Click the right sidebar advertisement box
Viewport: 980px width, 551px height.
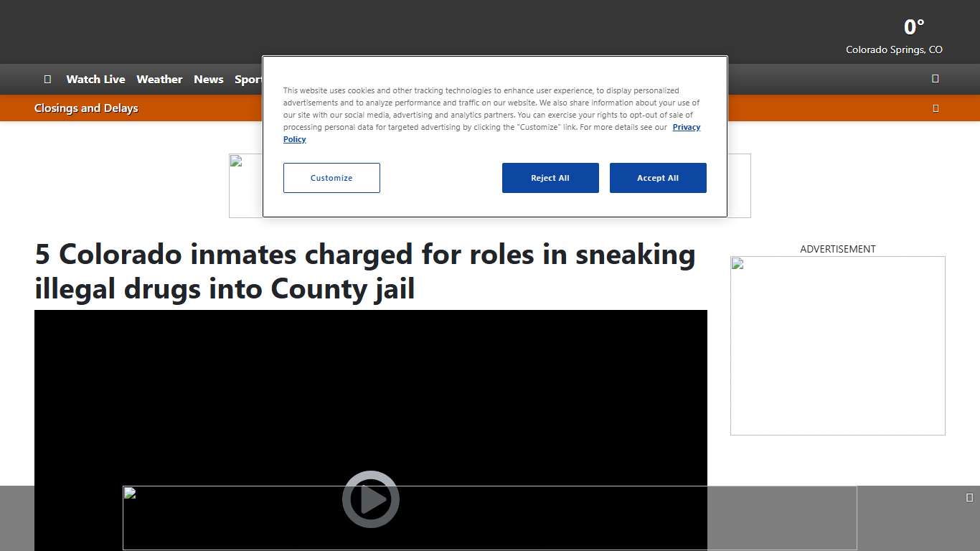[x=837, y=345]
